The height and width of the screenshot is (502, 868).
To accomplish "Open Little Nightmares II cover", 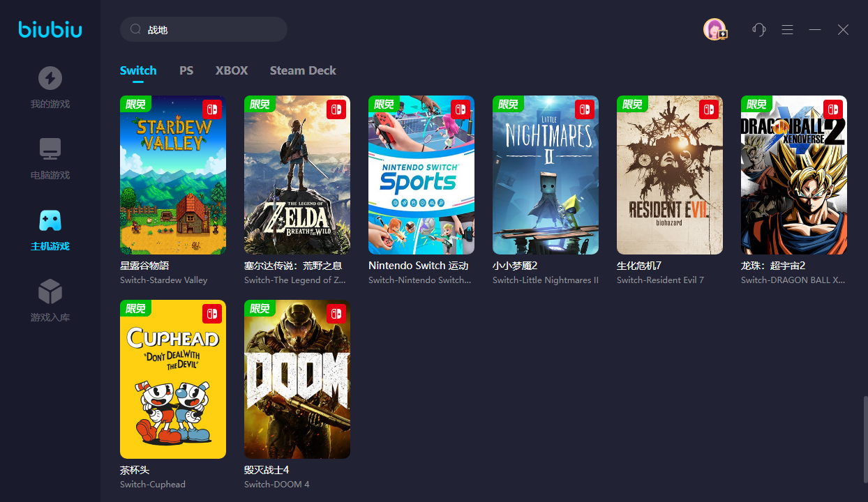I will 546,175.
